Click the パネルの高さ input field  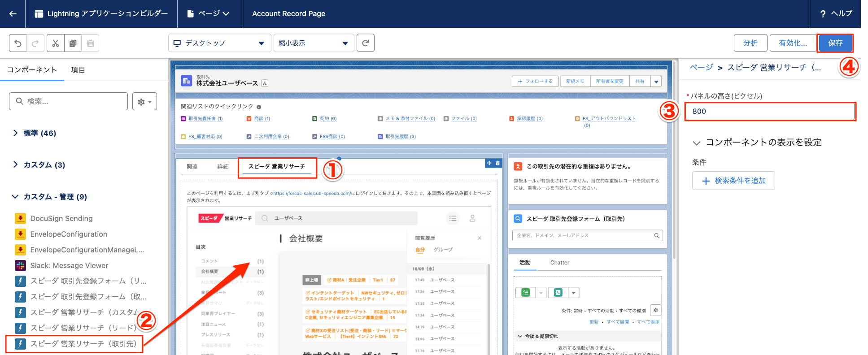point(770,112)
